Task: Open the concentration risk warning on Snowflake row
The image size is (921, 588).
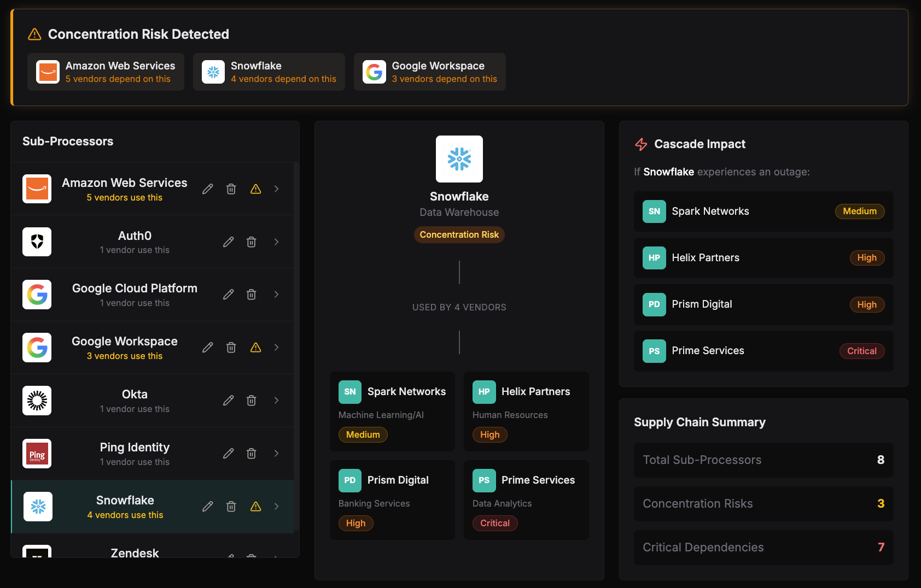Action: [x=255, y=507]
